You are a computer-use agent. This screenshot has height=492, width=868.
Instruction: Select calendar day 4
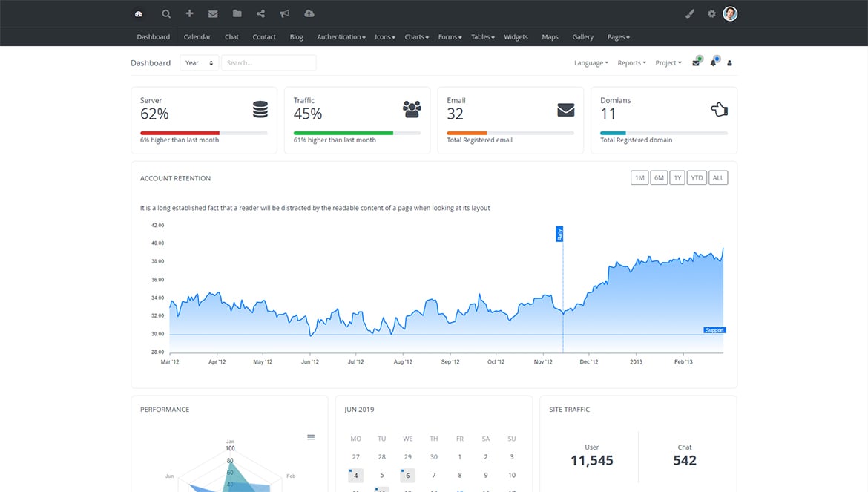click(x=356, y=476)
